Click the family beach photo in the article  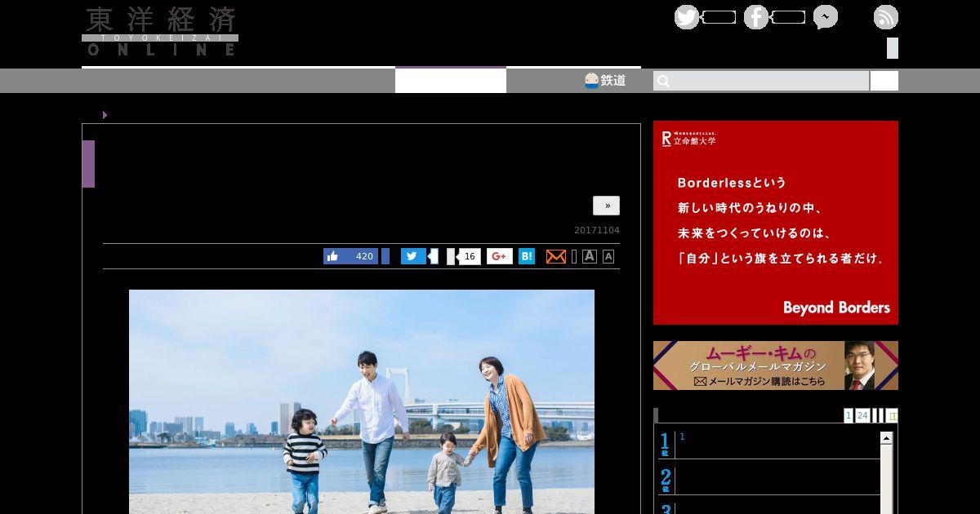coord(362,401)
